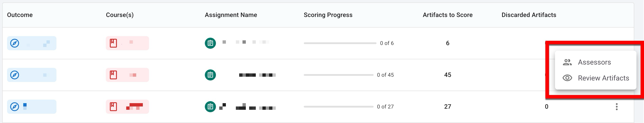
Task: Click the progress bar showing 0 of 6
Action: (x=340, y=43)
